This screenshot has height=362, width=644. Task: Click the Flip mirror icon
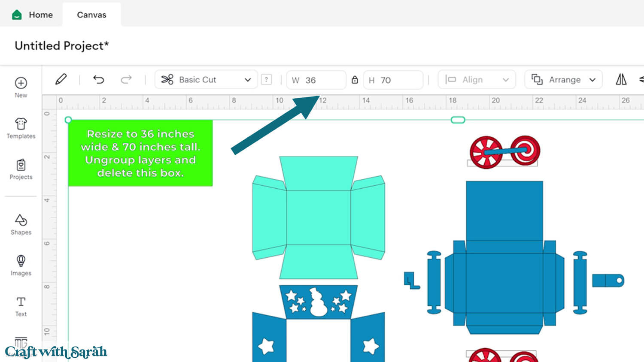click(621, 79)
